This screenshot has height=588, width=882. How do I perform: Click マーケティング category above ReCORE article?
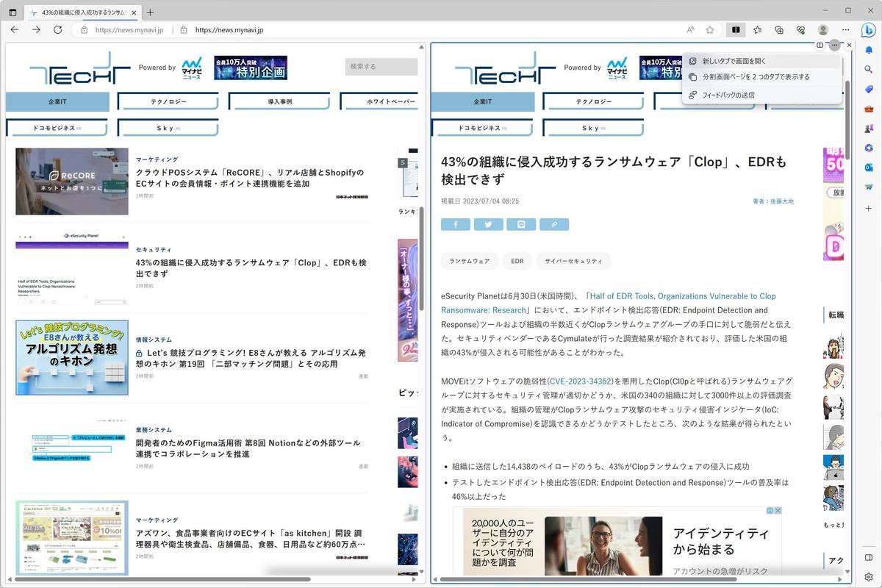(x=157, y=159)
